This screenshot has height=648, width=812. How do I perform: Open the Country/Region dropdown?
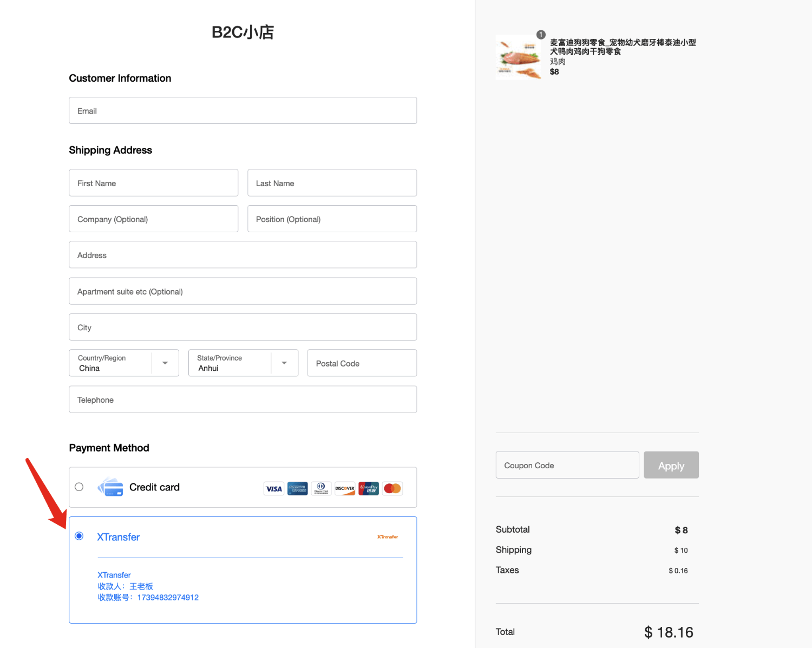124,363
